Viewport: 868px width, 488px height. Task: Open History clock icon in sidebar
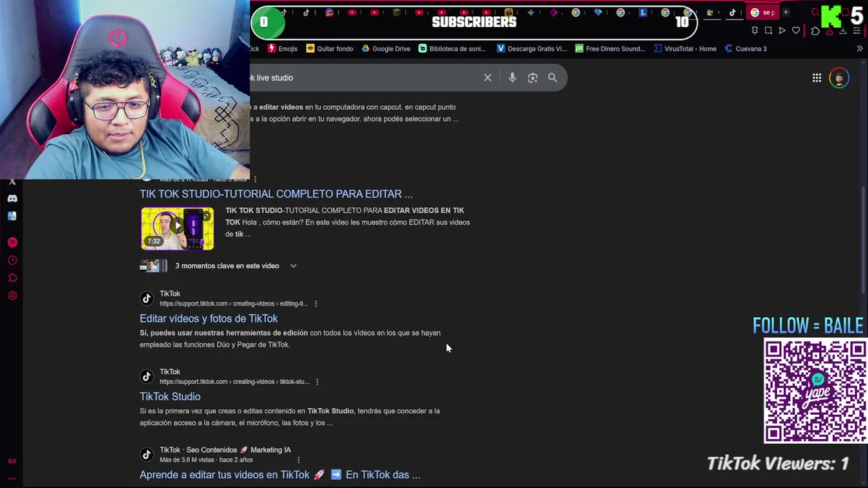[12, 260]
